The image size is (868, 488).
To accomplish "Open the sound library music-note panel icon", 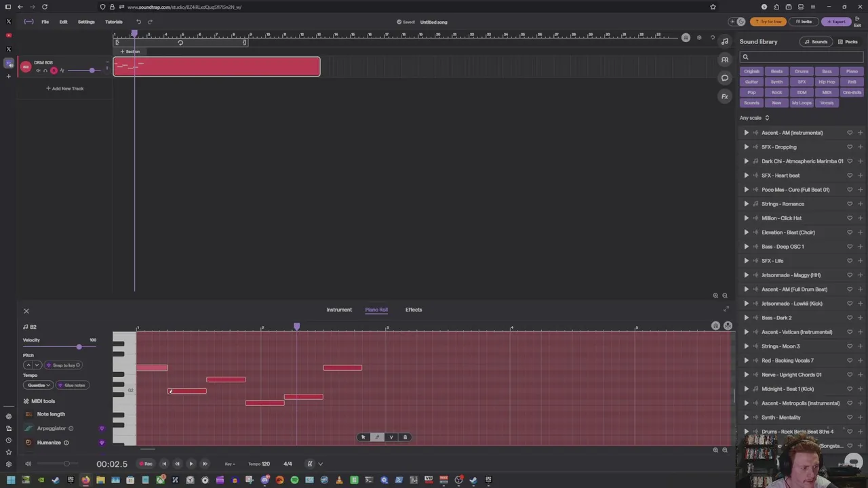I will (725, 42).
